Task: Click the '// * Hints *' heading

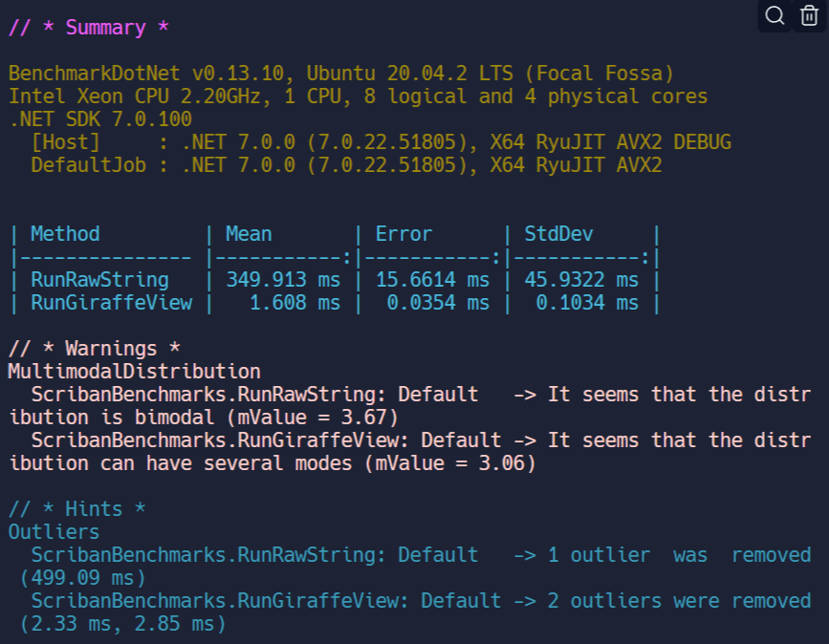Action: (77, 509)
